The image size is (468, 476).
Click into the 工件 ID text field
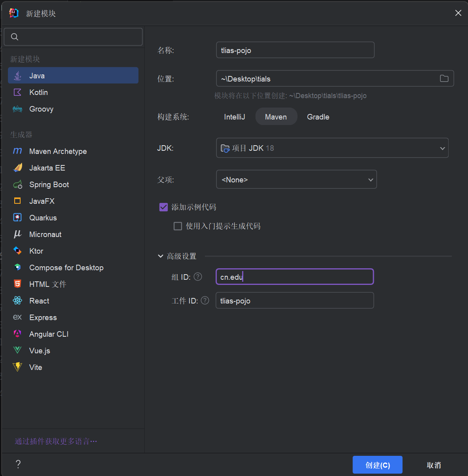click(x=294, y=301)
